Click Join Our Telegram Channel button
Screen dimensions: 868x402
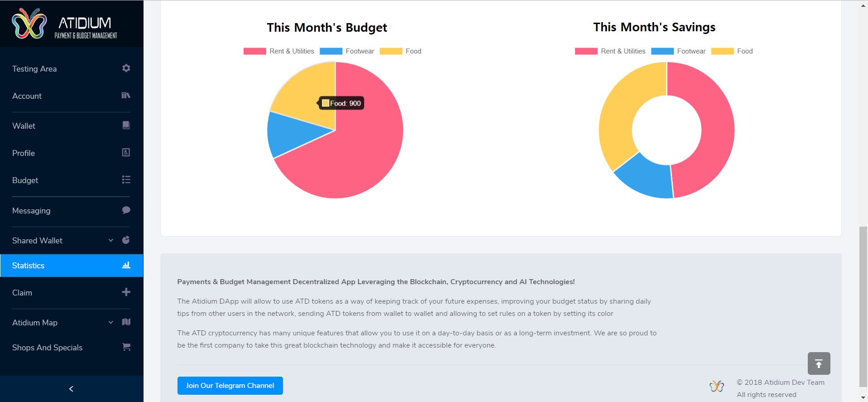(230, 386)
